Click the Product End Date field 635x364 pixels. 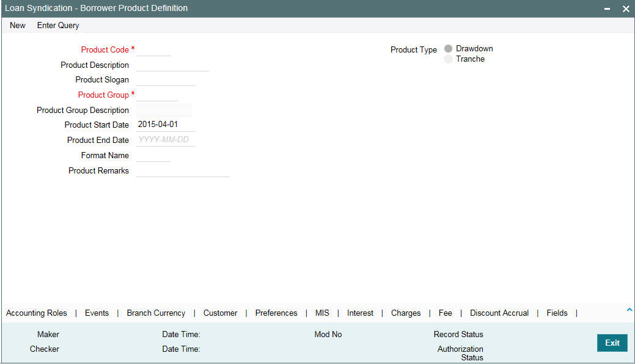(x=166, y=140)
